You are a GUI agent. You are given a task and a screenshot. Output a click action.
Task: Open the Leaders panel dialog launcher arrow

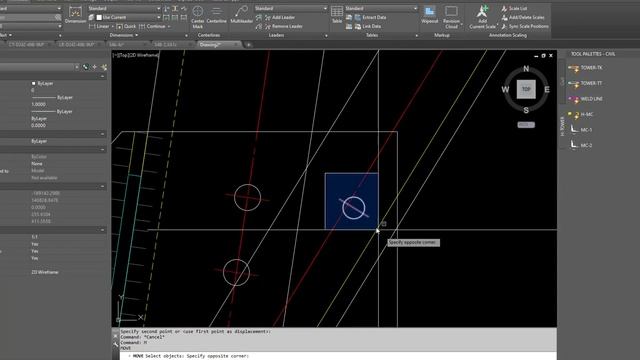[326, 36]
